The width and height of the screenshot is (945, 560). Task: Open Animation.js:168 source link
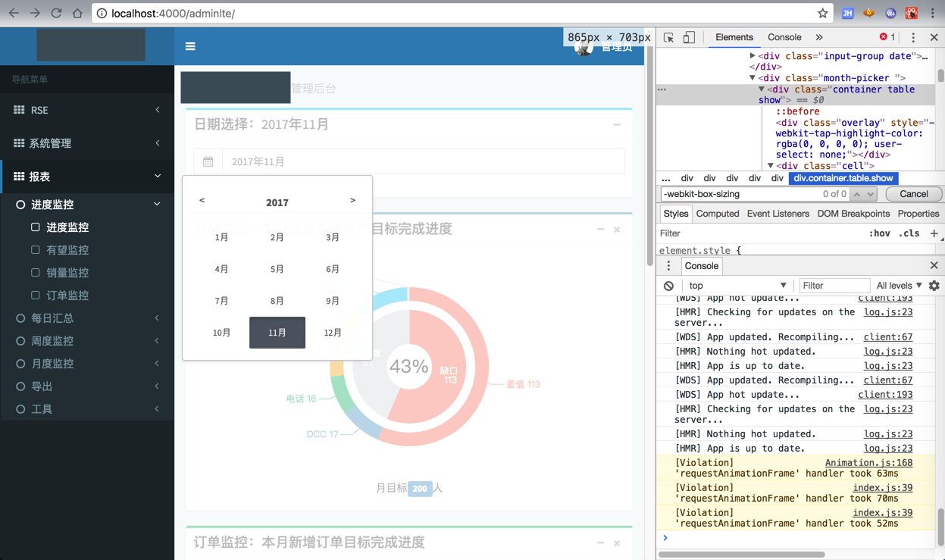[868, 463]
